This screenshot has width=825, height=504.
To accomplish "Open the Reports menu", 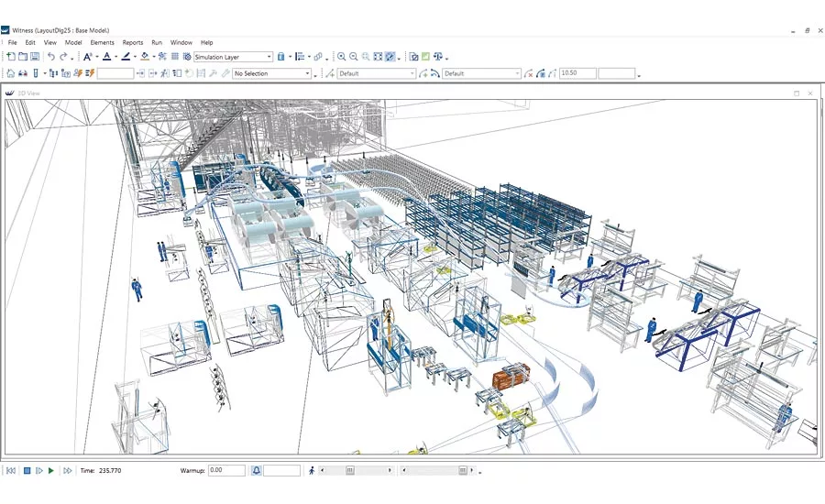I will [133, 43].
